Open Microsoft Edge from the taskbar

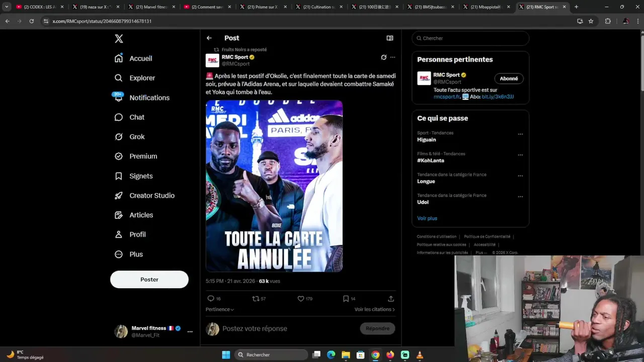tap(331, 355)
